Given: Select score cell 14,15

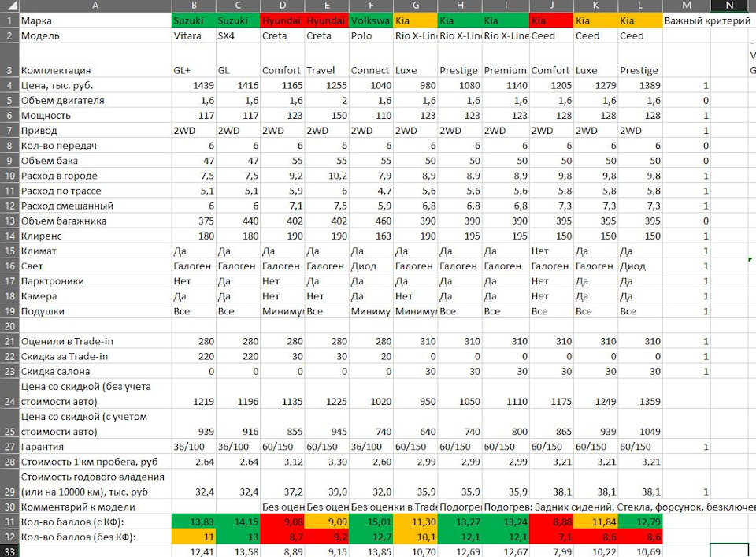Looking at the screenshot, I should [238, 522].
